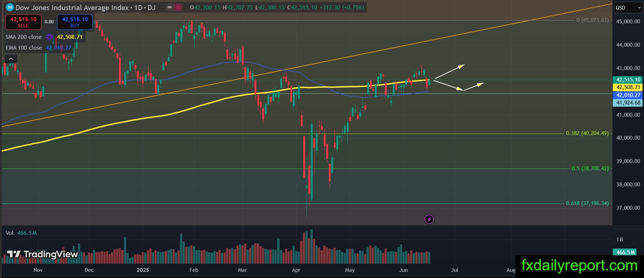Click the Jul label on time axis
This screenshot has width=644, height=278.
point(455,270)
